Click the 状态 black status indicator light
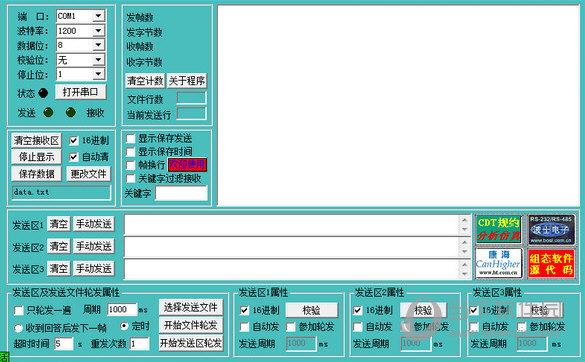This screenshot has width=585, height=362. [x=43, y=93]
